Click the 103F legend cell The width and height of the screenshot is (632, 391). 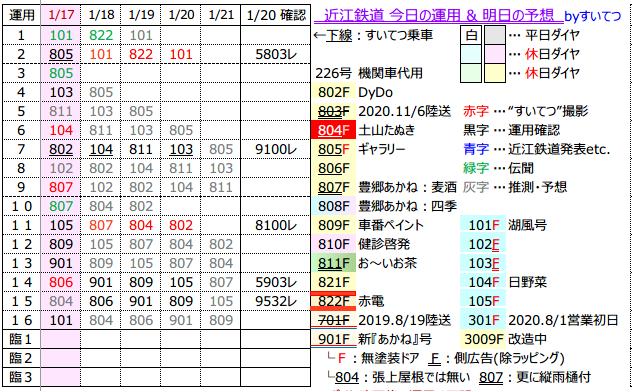[x=483, y=263]
